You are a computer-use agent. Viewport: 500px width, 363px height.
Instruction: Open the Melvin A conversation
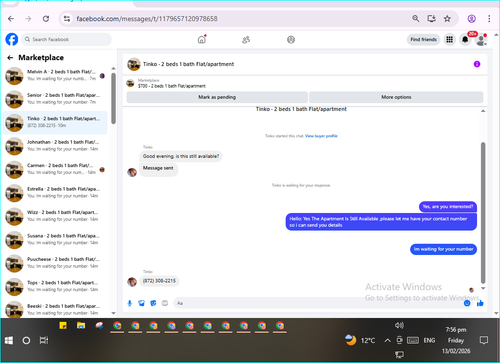(55, 75)
